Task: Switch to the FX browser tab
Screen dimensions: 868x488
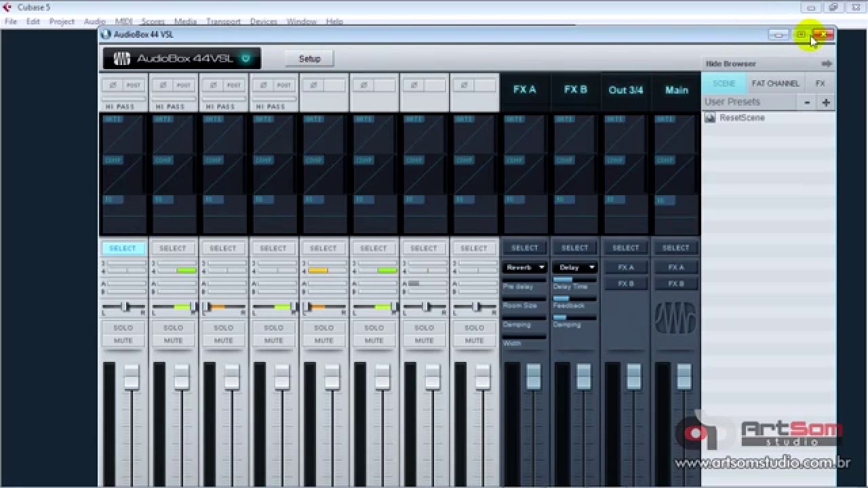Action: (x=820, y=83)
